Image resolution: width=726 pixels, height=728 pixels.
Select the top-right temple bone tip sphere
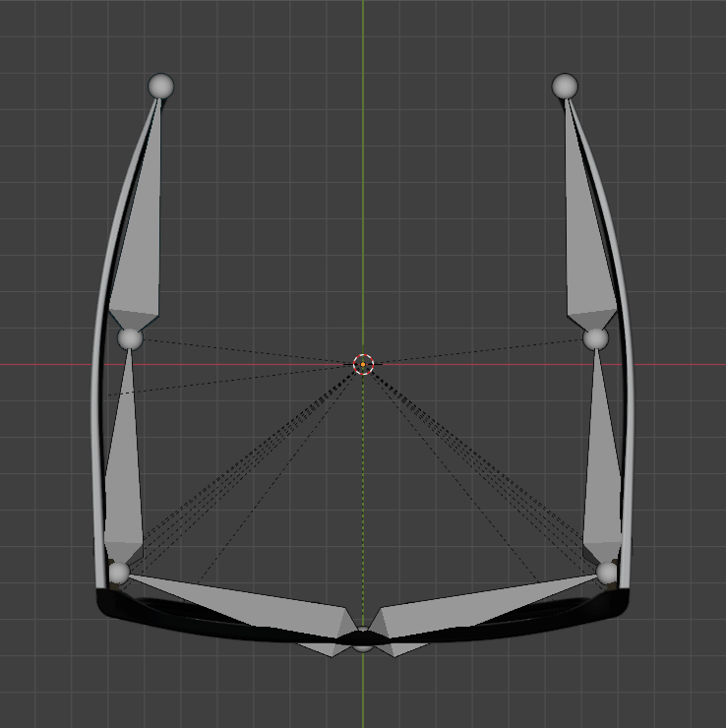565,86
